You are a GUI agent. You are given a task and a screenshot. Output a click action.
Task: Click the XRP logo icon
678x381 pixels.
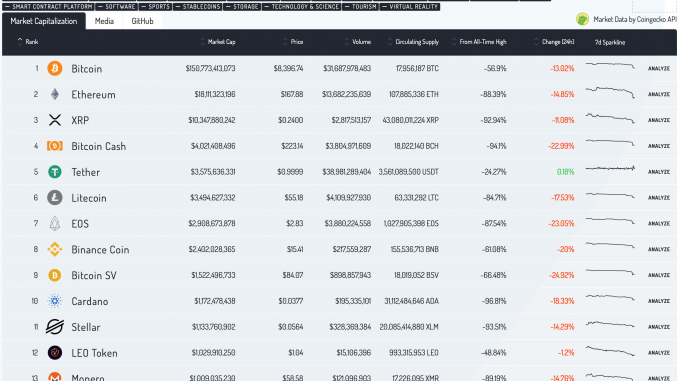tap(54, 120)
